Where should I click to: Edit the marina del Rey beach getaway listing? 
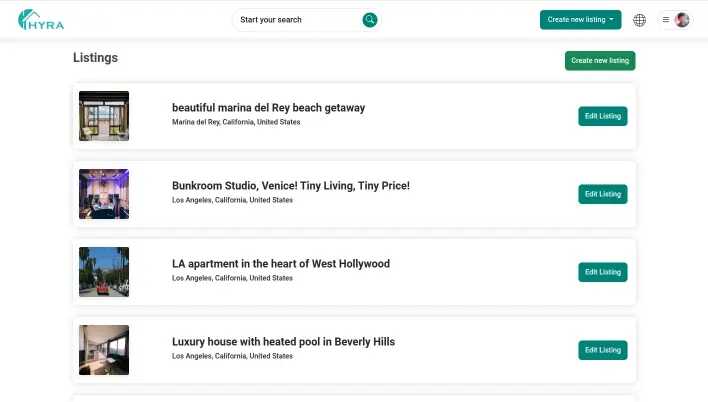tap(603, 116)
